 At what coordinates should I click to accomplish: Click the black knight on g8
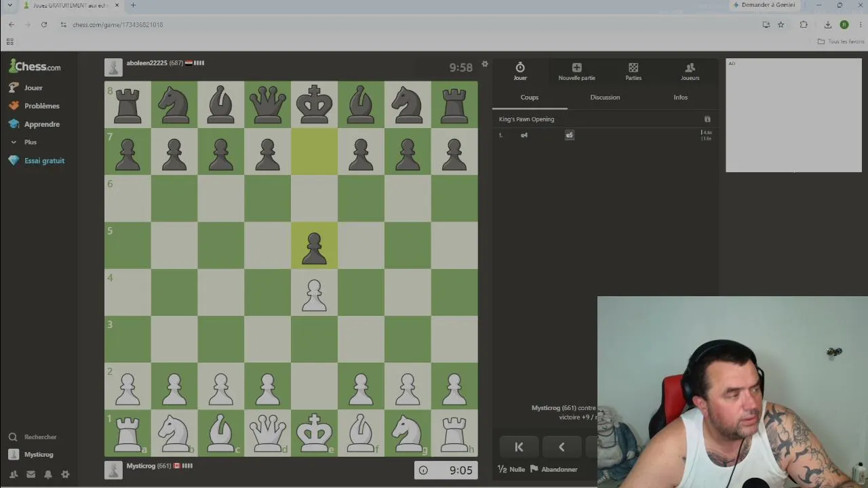click(x=408, y=104)
